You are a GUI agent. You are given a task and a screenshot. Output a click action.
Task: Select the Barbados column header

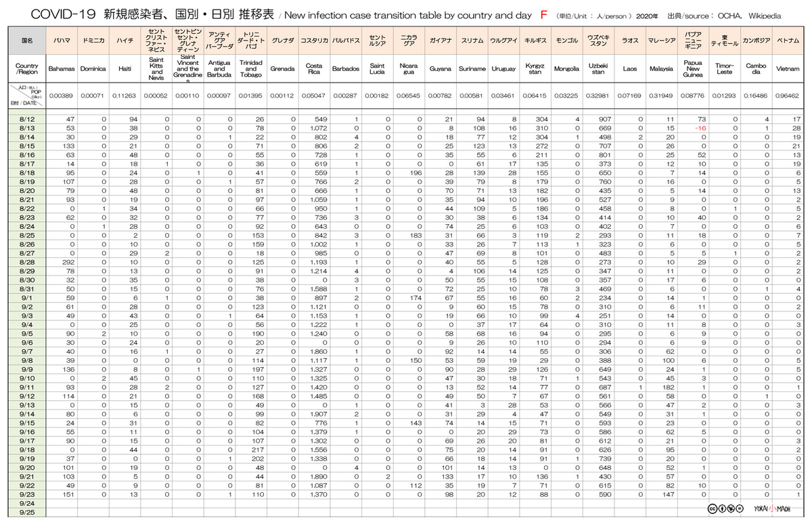pos(346,69)
